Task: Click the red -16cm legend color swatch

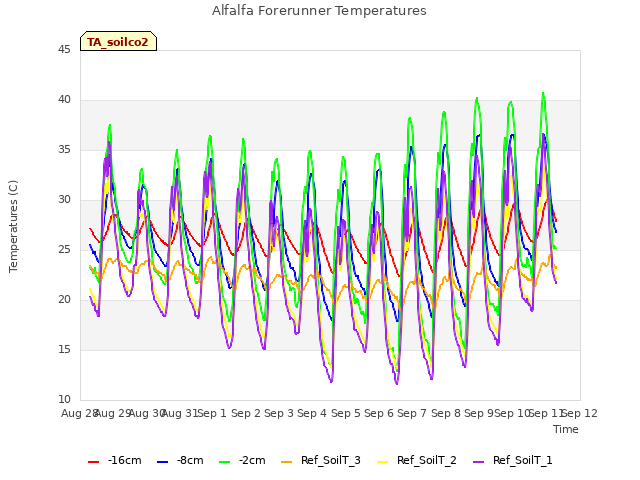Action: [93, 462]
